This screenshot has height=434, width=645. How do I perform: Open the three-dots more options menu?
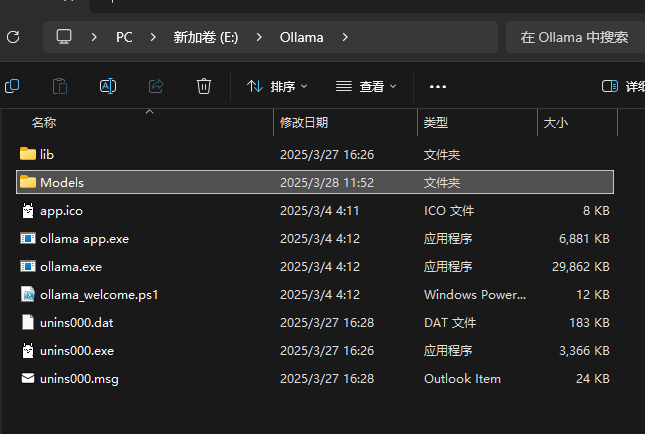click(x=438, y=86)
